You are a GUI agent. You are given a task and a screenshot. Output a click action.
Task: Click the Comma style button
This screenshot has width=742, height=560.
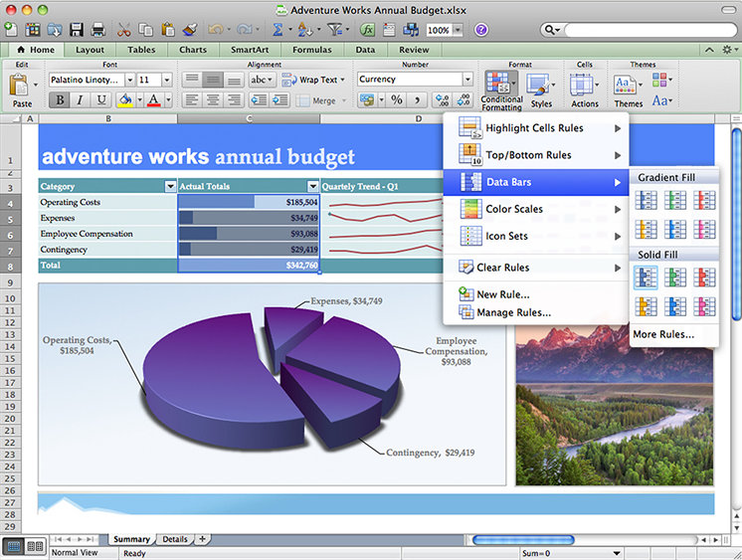[x=417, y=99]
